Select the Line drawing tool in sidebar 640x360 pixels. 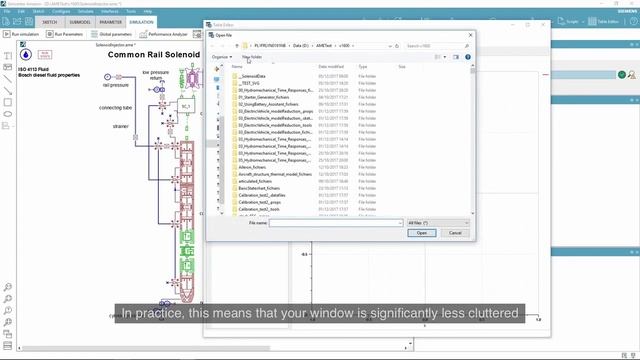[7, 79]
